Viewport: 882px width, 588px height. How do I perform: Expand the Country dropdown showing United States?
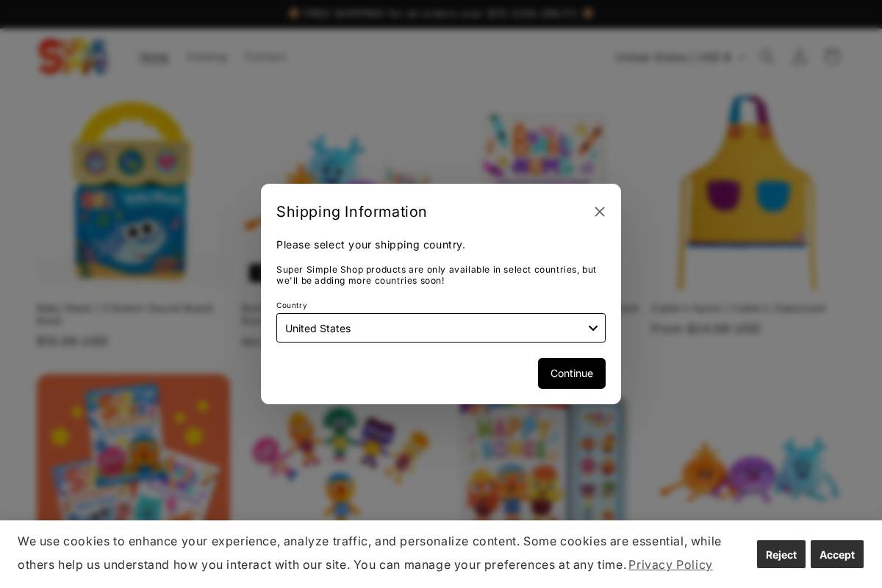[x=441, y=328]
